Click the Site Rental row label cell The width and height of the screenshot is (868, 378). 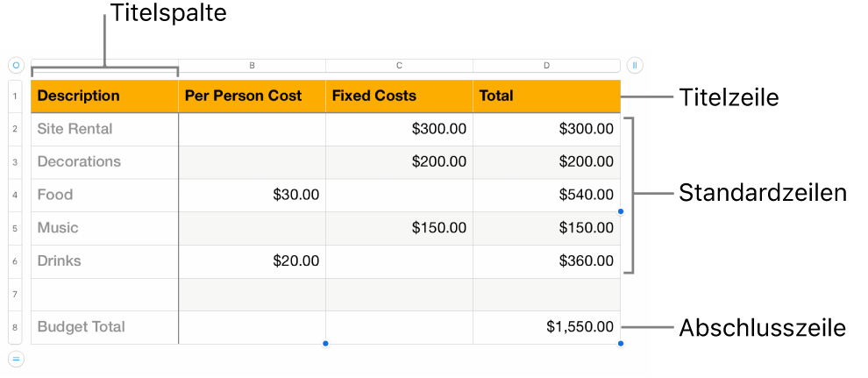coord(104,129)
